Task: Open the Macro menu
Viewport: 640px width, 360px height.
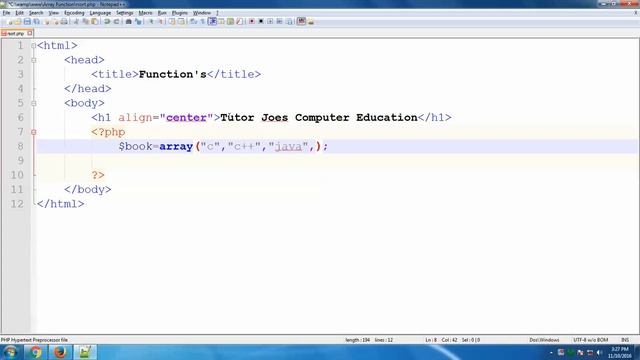Action: pos(145,13)
